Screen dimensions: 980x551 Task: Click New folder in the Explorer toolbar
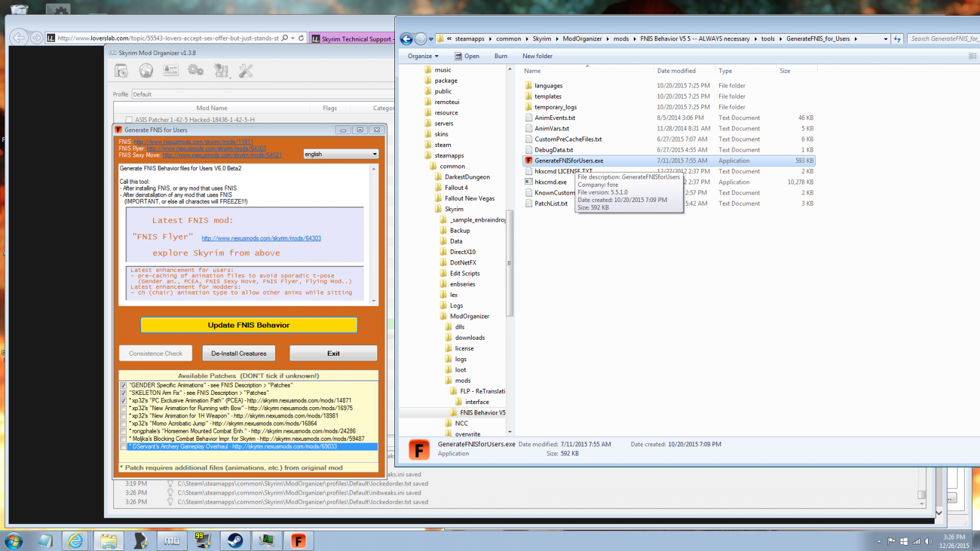tap(537, 56)
